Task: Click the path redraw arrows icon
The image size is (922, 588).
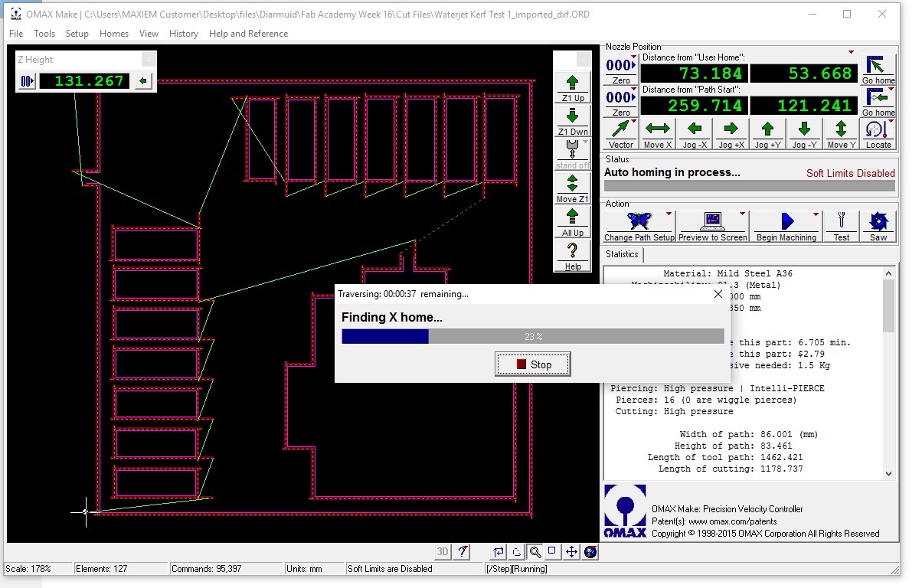Action: (499, 551)
